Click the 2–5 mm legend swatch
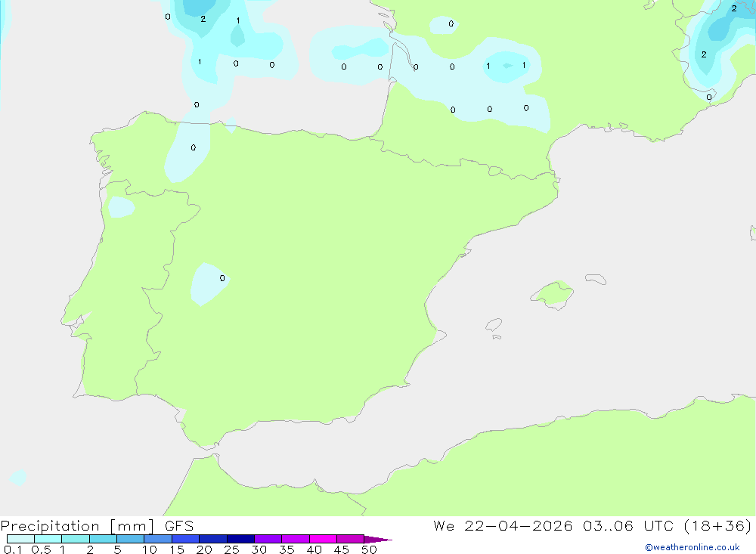 tap(103, 539)
